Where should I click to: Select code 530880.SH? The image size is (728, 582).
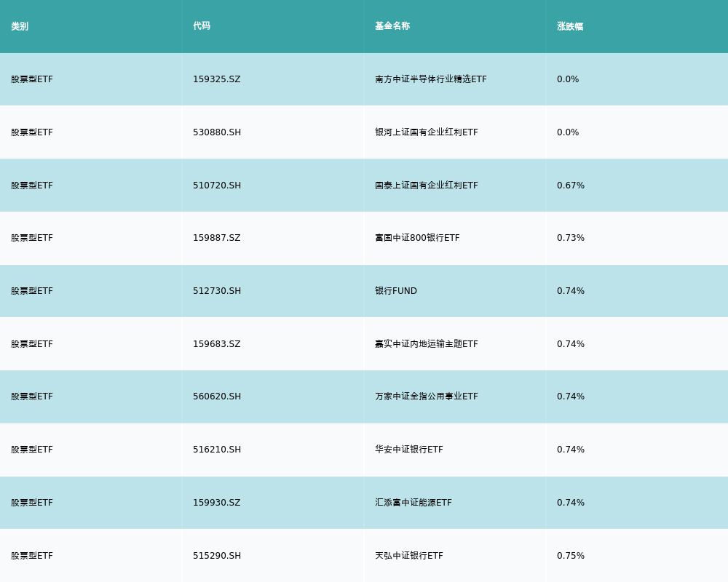tap(217, 132)
